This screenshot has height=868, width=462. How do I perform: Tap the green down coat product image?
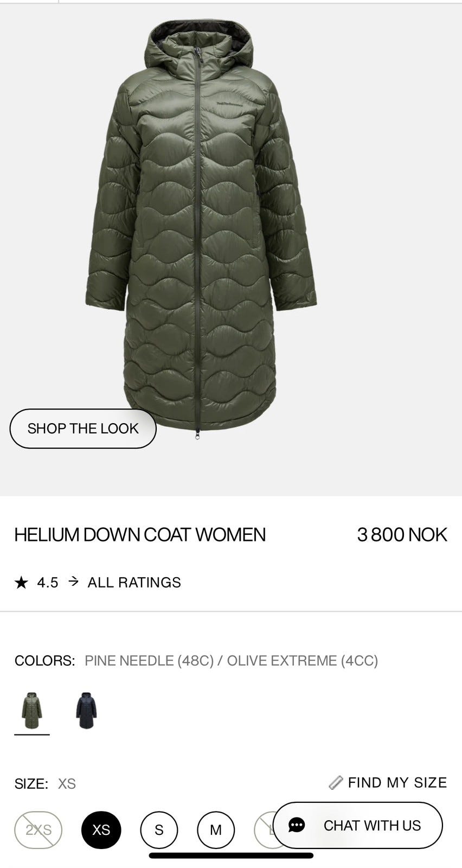201,228
